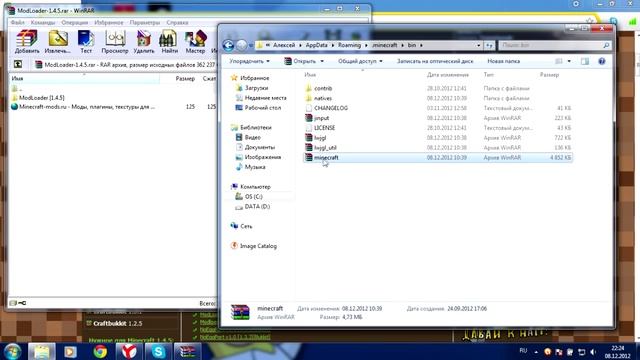Click WinRAR up-one-level arrow button

[x=18, y=64]
